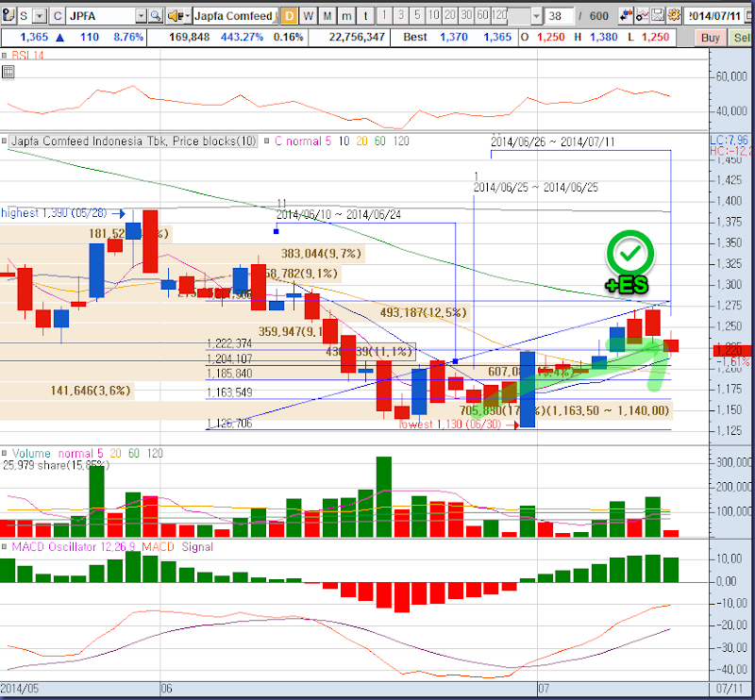Click the RSI 14 label
755x700 pixels.
coord(27,56)
